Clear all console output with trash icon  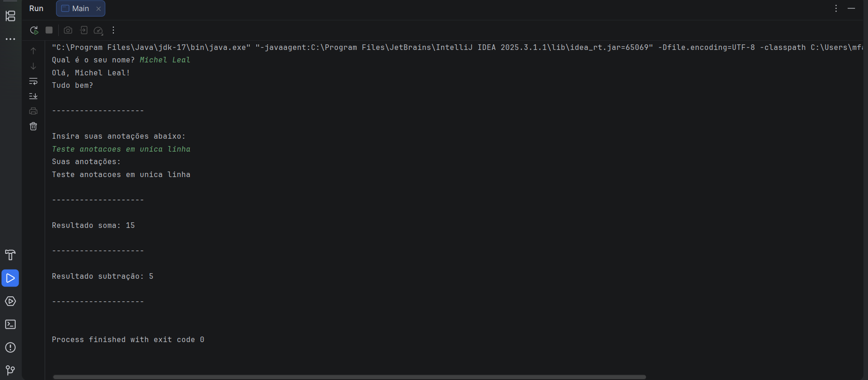click(33, 127)
